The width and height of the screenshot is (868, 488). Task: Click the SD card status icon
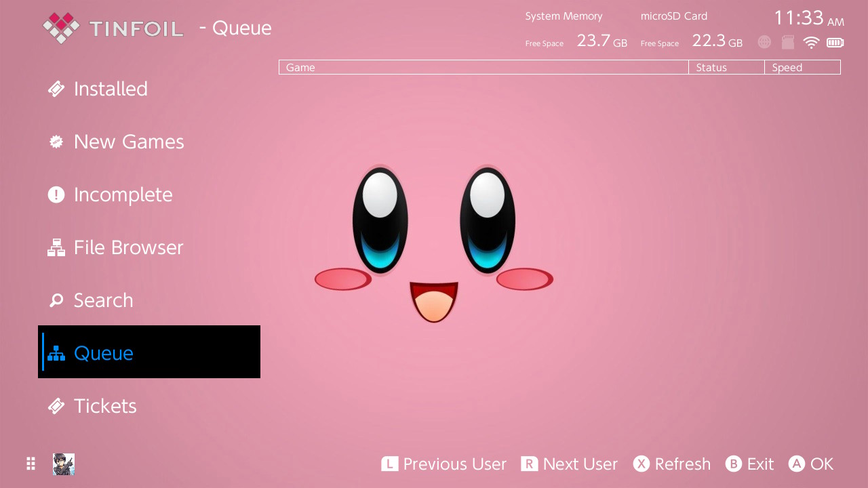point(787,42)
